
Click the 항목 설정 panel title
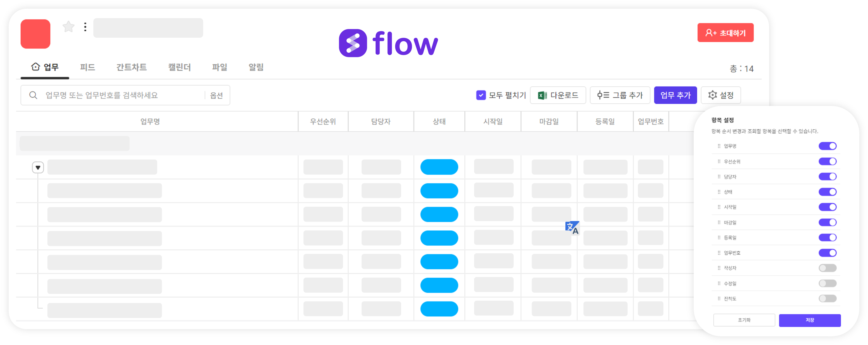(x=722, y=120)
